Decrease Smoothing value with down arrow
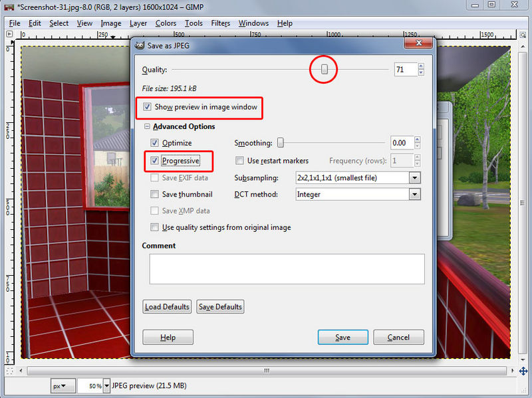The width and height of the screenshot is (532, 398). point(417,146)
